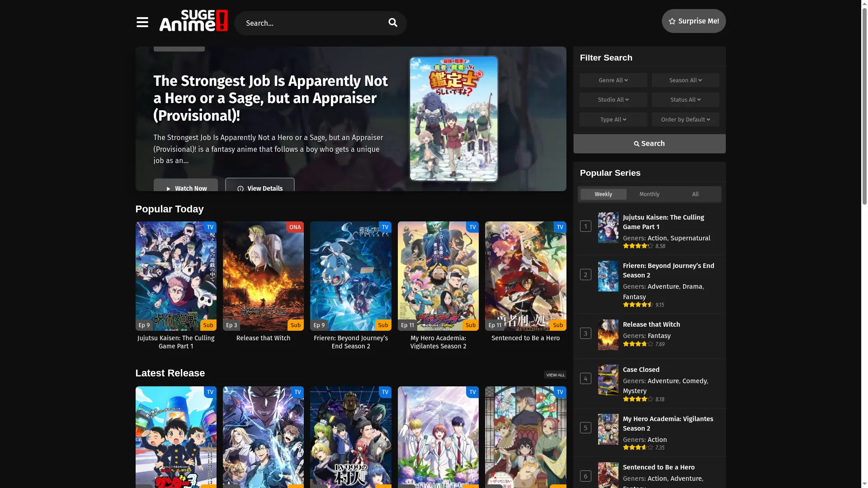Open Sentenced to Be a Hero sidebar title
Viewport: 868px width, 488px height.
tap(658, 467)
